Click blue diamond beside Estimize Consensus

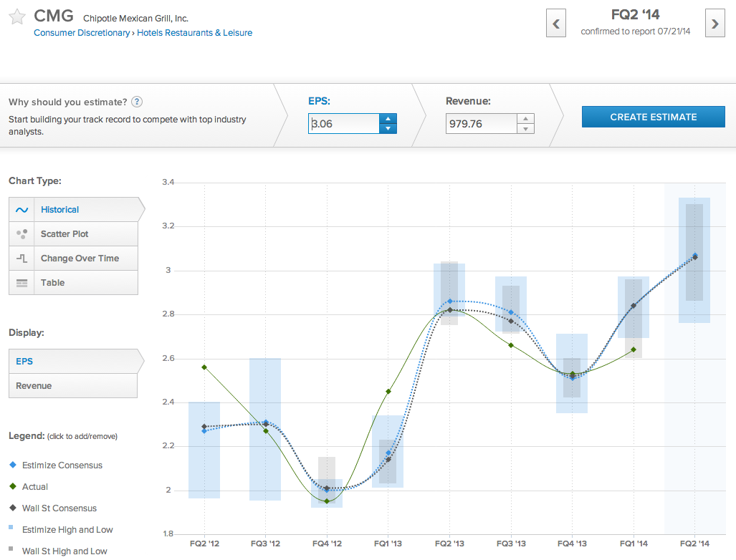click(13, 465)
